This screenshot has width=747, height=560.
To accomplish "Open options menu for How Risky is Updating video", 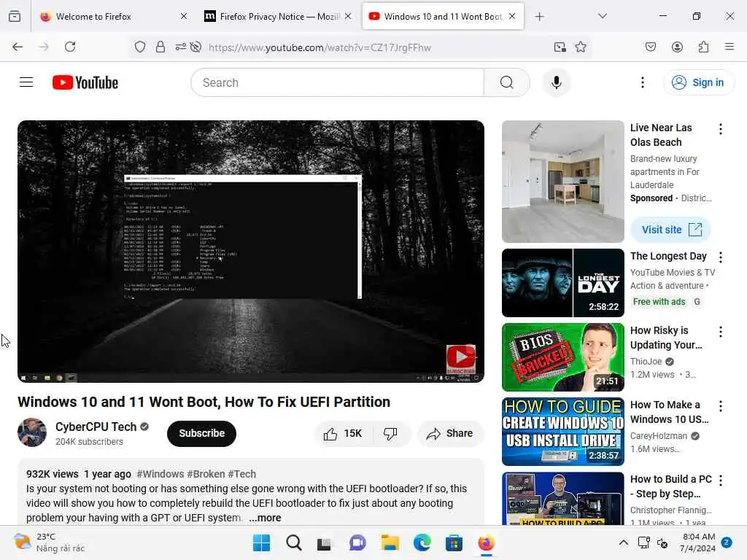I will tap(720, 332).
